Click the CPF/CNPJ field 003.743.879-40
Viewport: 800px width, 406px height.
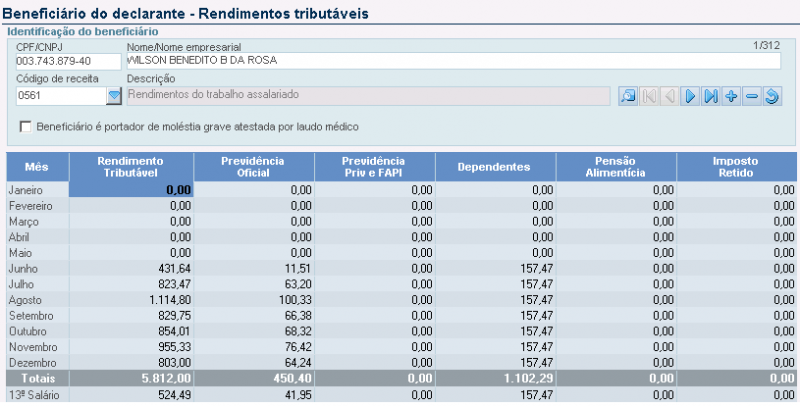point(68,61)
